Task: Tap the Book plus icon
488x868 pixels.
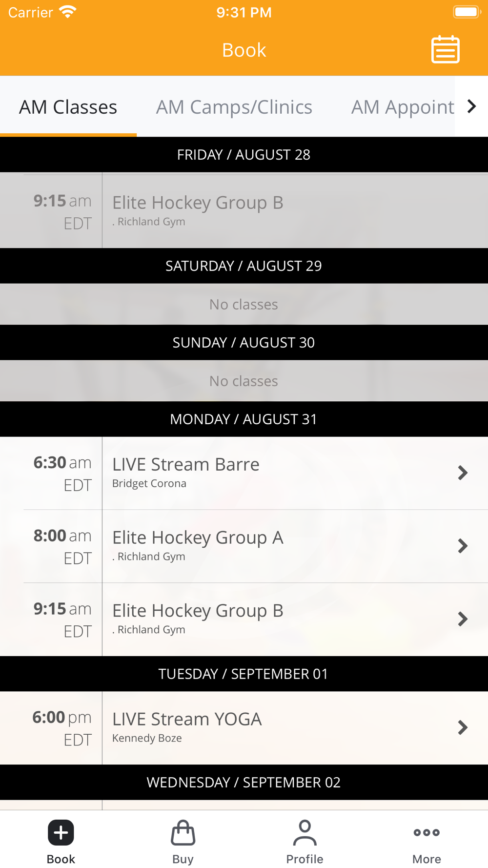Action: tap(61, 832)
